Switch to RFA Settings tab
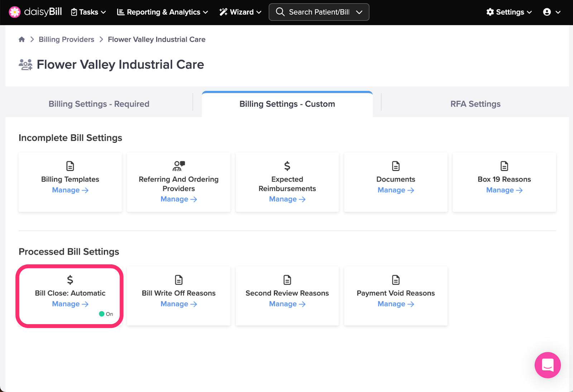 (475, 104)
